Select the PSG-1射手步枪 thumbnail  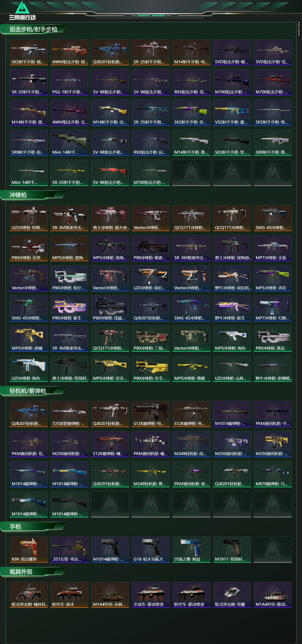pos(69,82)
